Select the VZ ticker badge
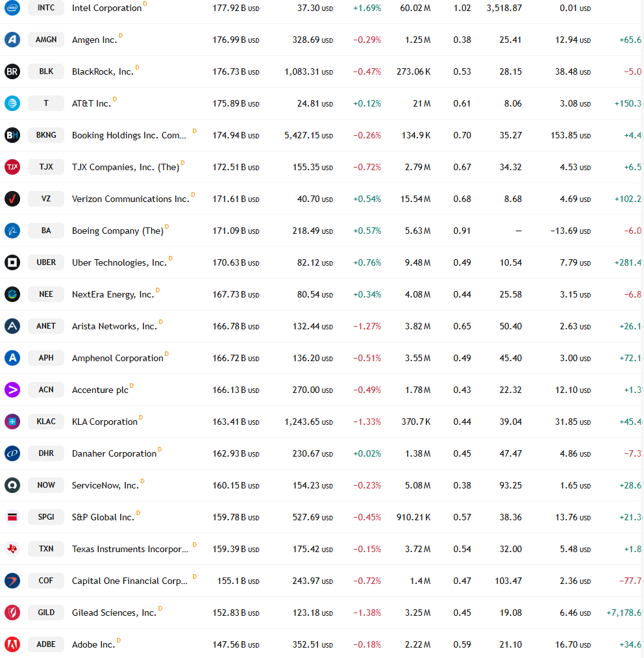This screenshot has width=644, height=658. coord(46,199)
